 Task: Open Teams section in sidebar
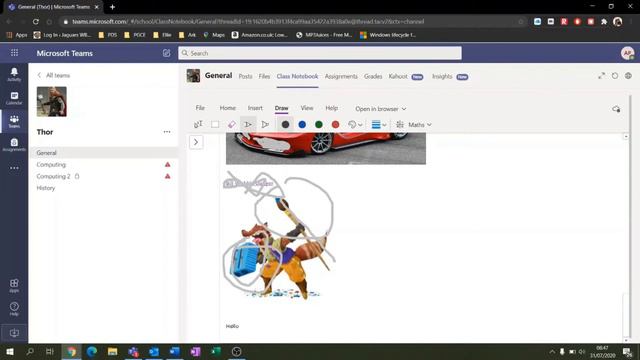click(14, 122)
